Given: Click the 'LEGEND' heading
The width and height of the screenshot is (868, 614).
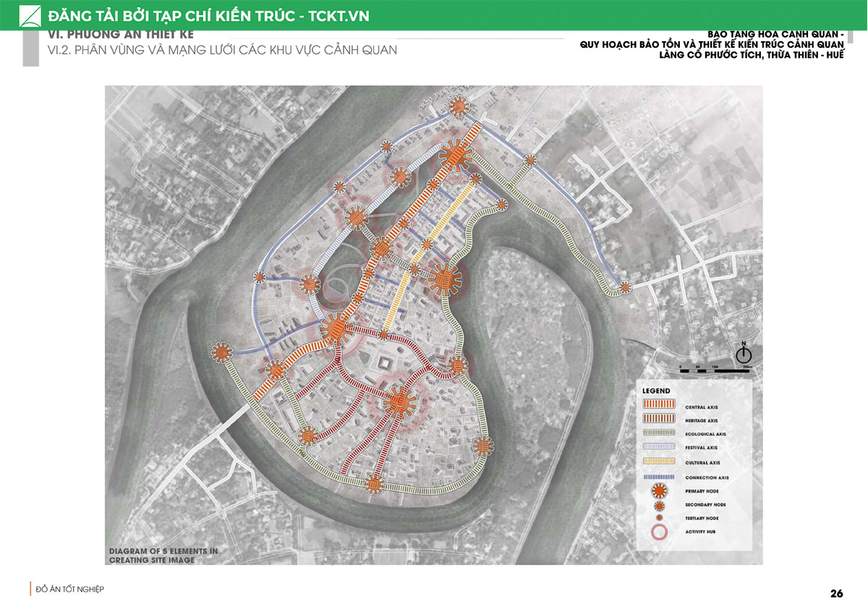Looking at the screenshot, I should point(656,391).
